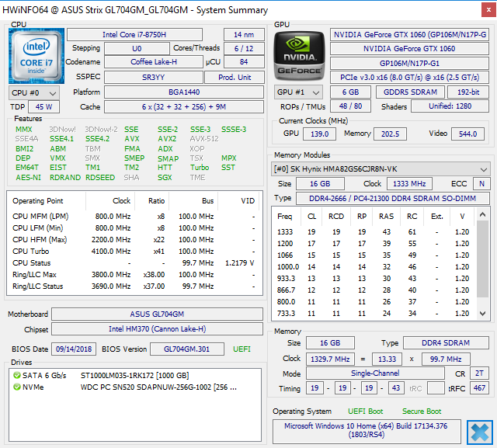Click the 1066 frequency timing row

point(374,255)
